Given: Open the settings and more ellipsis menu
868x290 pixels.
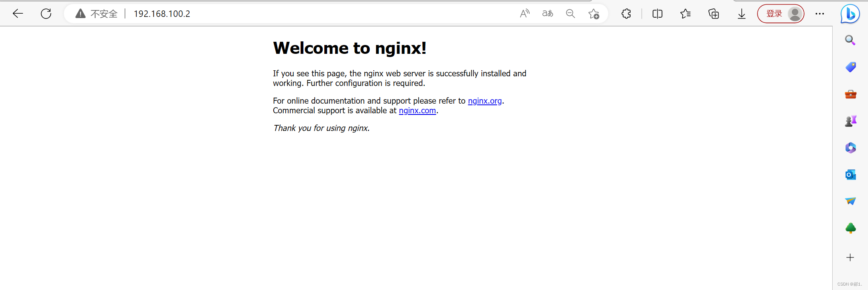Looking at the screenshot, I should (x=820, y=14).
